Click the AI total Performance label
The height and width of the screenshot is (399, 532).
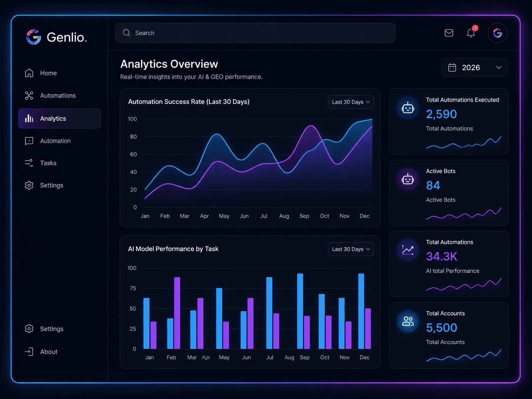[453, 271]
